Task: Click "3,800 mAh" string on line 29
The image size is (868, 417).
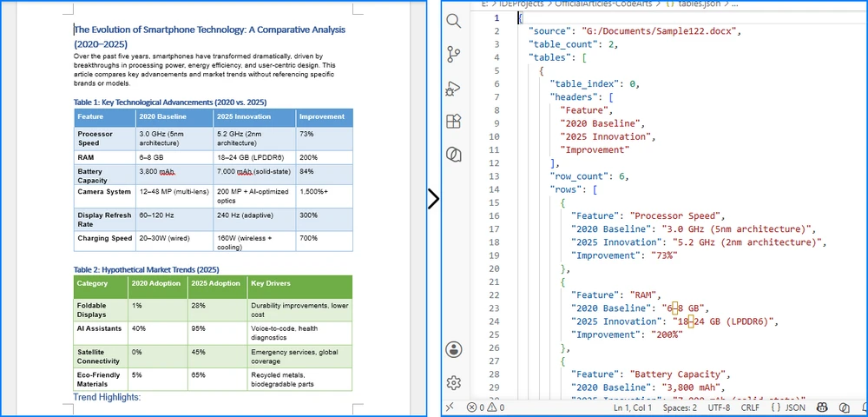Action: (x=694, y=387)
